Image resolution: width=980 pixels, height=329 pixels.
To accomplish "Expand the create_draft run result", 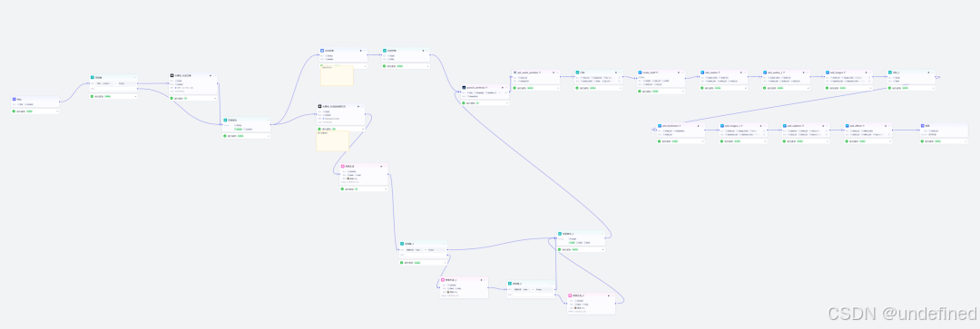I will coord(682,92).
